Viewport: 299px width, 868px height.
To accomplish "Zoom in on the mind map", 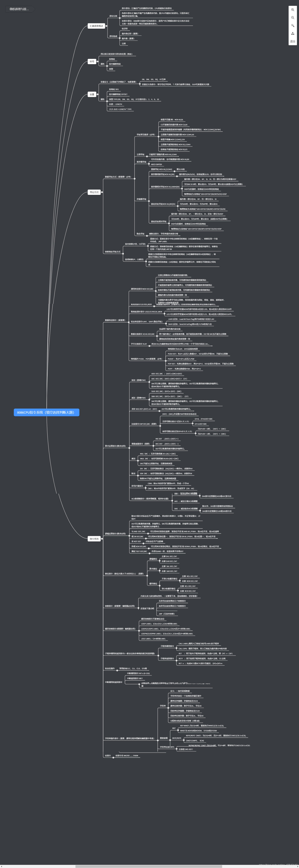I will 293,10.
